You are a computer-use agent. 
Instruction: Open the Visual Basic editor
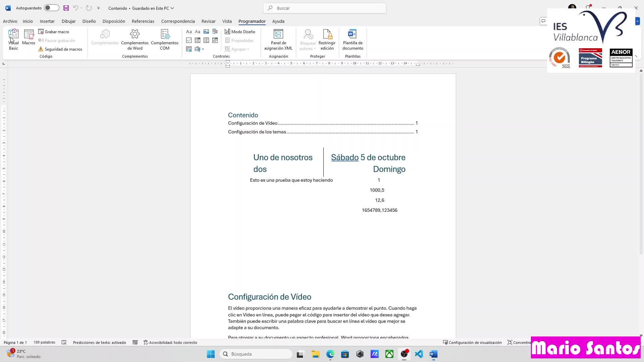(13, 40)
